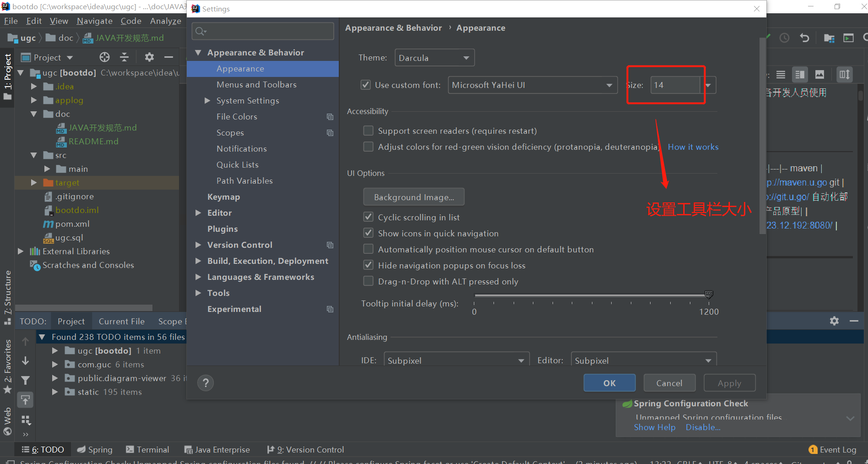This screenshot has width=868, height=464.
Task: Expand System Settings node
Action: coord(207,100)
